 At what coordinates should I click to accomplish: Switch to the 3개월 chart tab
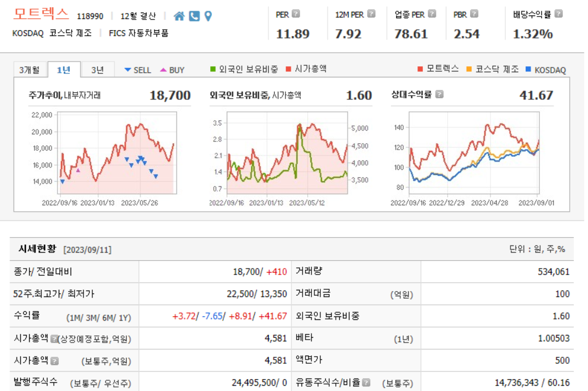tap(30, 69)
